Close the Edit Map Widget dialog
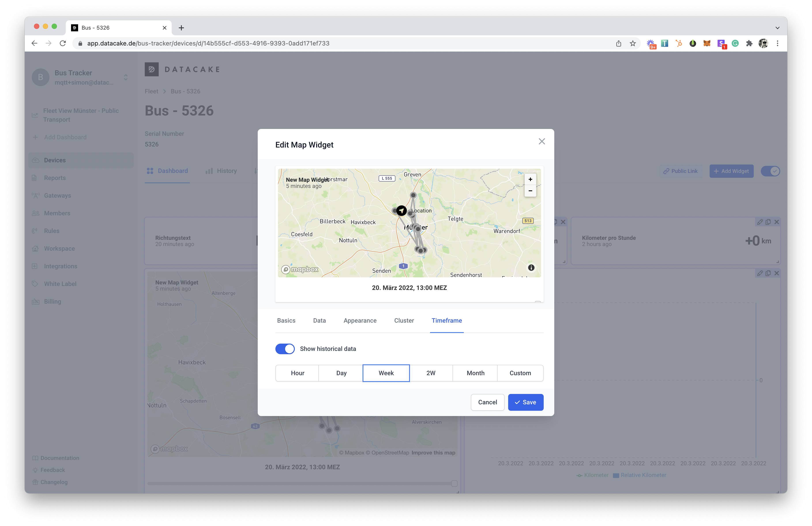The height and width of the screenshot is (526, 812). pos(541,141)
